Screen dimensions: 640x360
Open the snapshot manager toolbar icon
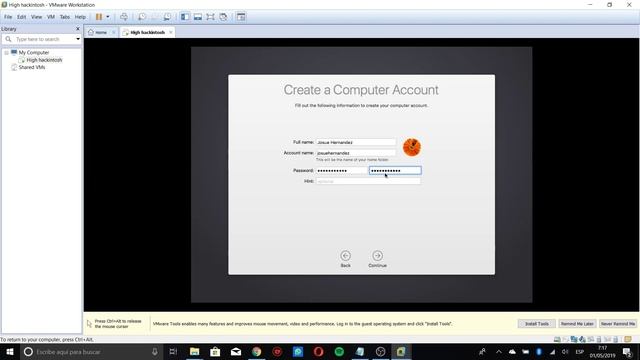pos(167,17)
